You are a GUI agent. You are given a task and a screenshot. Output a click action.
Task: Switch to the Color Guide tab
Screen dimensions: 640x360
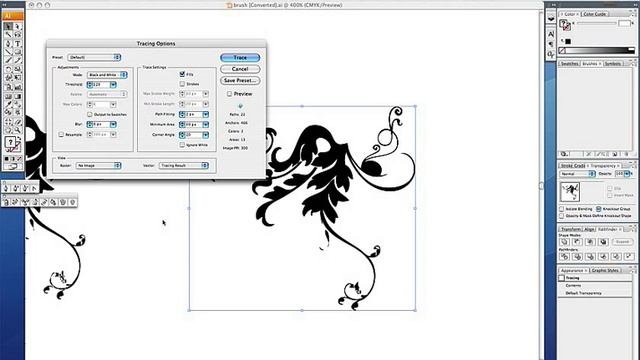pyautogui.click(x=594, y=14)
